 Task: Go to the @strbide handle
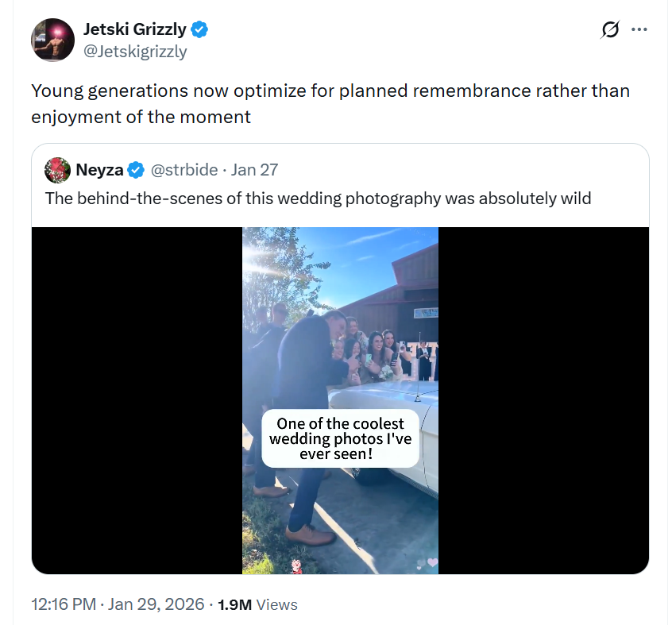pyautogui.click(x=184, y=170)
